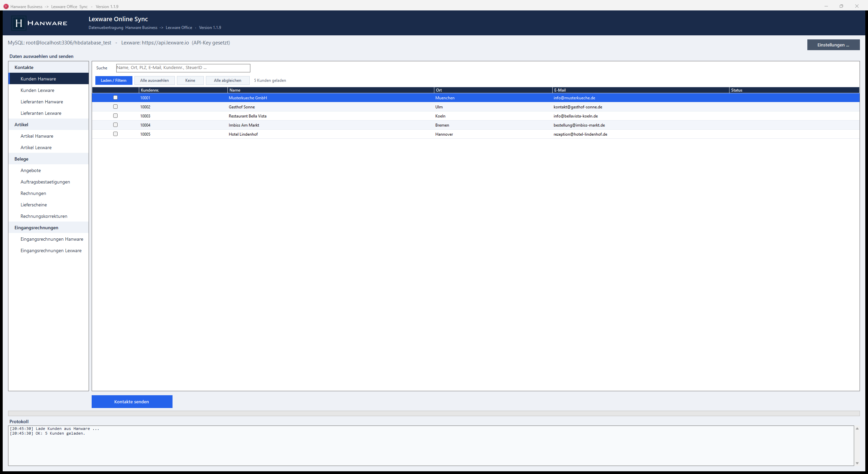Click the Kontakte section header
This screenshot has width=868, height=474.
(49, 67)
